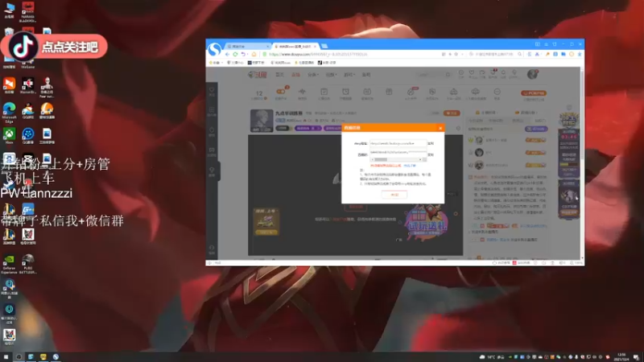Click the page vertical scrollbar
This screenshot has width=644, height=362.
[582, 163]
